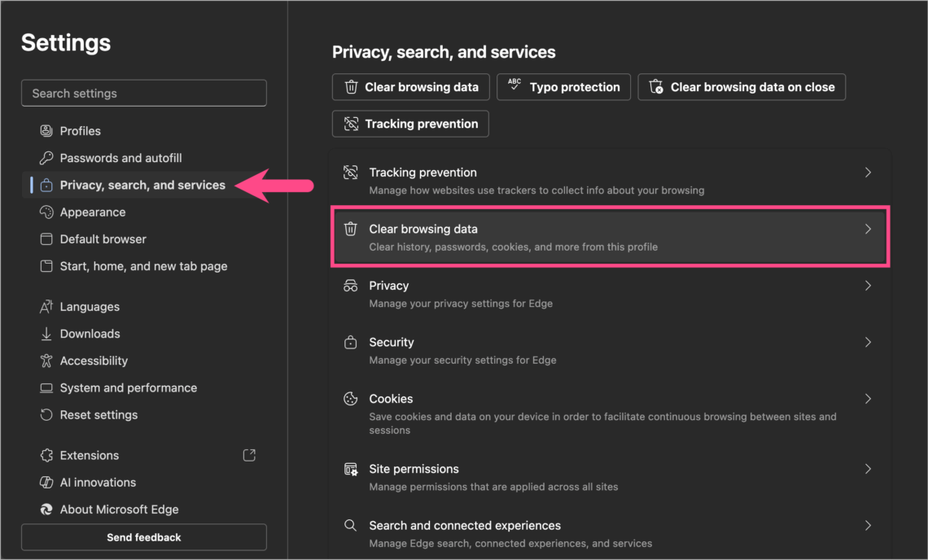Viewport: 928px width, 560px height.
Task: Click the Search settings input field
Action: pos(143,93)
